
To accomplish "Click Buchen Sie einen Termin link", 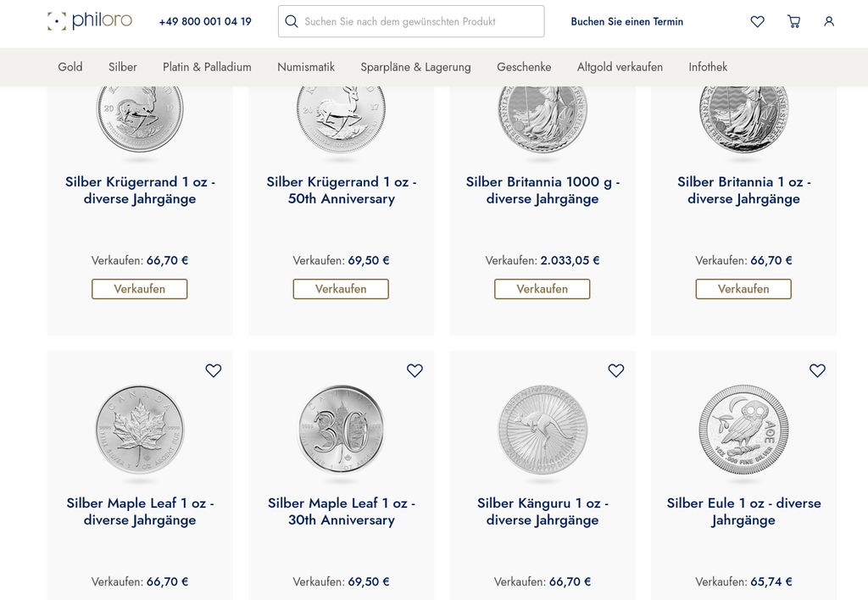I will click(626, 21).
